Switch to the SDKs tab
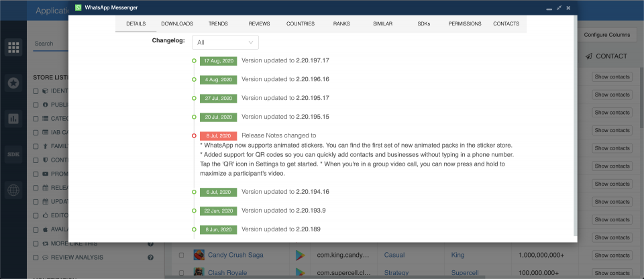This screenshot has height=279, width=644. pyautogui.click(x=424, y=24)
